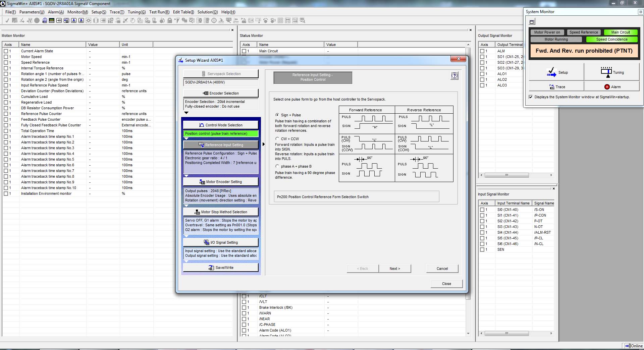The width and height of the screenshot is (644, 350).
Task: Open the Test Run menu
Action: (159, 12)
